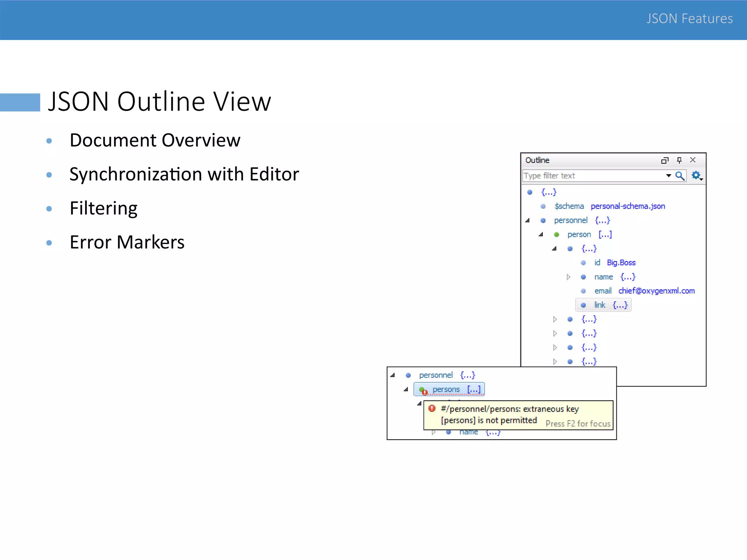Select personnel {...} in Outline panel
This screenshot has height=560, width=747.
click(582, 221)
